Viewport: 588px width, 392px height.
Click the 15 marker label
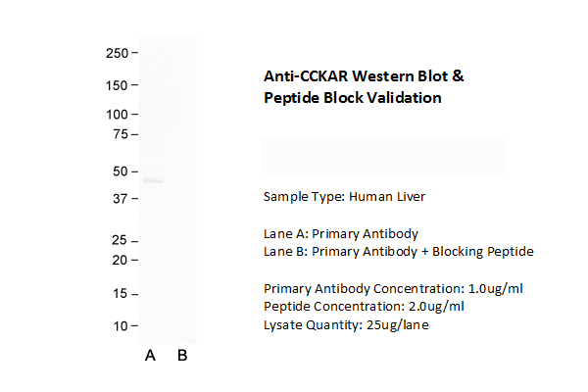[120, 293]
